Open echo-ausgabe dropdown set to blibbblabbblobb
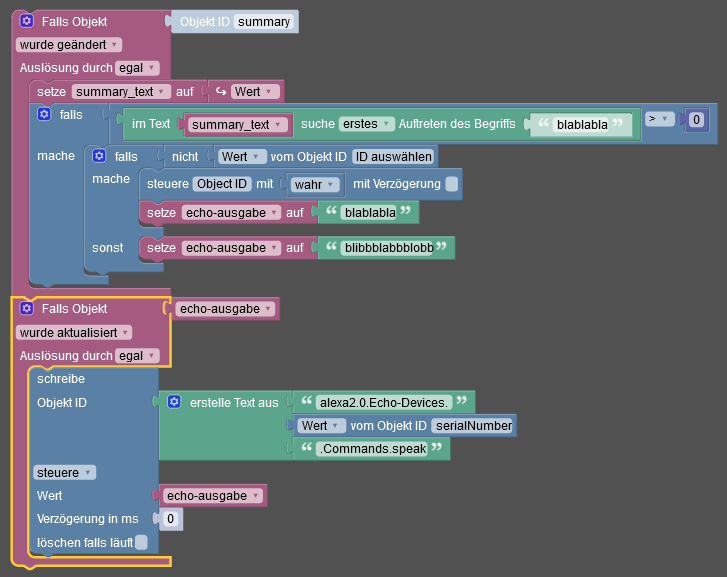The width and height of the screenshot is (727, 577). coord(231,248)
